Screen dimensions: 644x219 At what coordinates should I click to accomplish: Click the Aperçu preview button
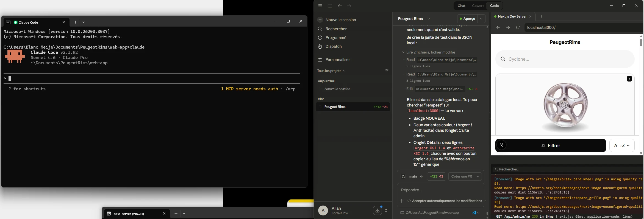tap(468, 19)
